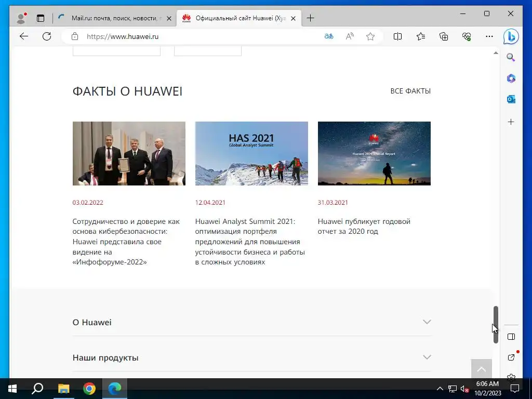This screenshot has width=532, height=399.
Task: Open Huawei Analyst Summit 2021 article
Action: tap(250, 242)
